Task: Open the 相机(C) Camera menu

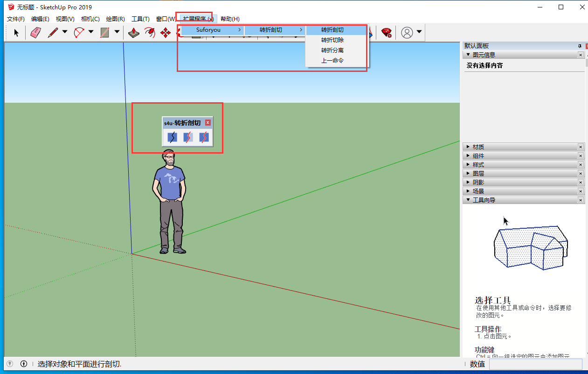Action: (90, 19)
